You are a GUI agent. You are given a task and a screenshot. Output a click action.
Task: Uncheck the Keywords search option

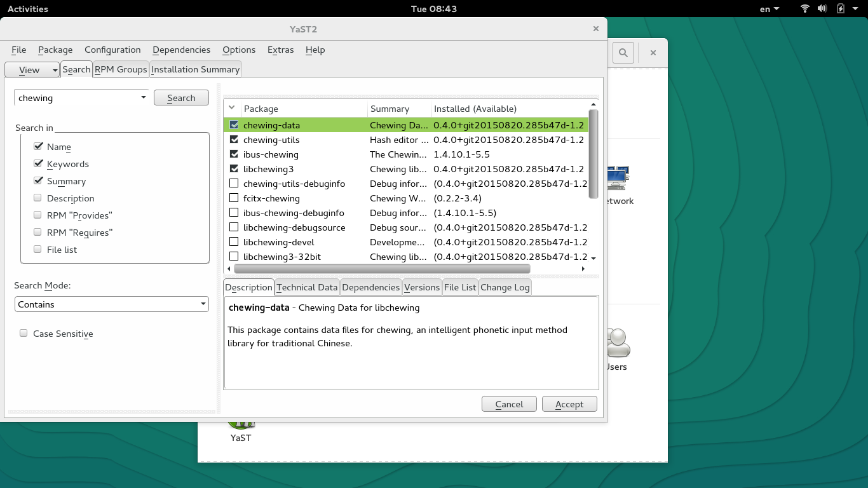point(38,164)
